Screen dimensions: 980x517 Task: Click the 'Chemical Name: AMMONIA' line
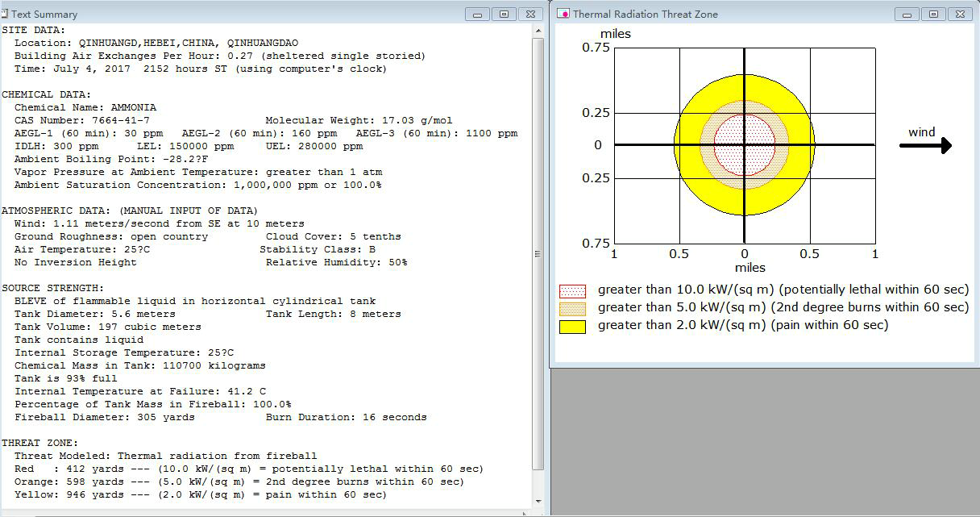(85, 107)
